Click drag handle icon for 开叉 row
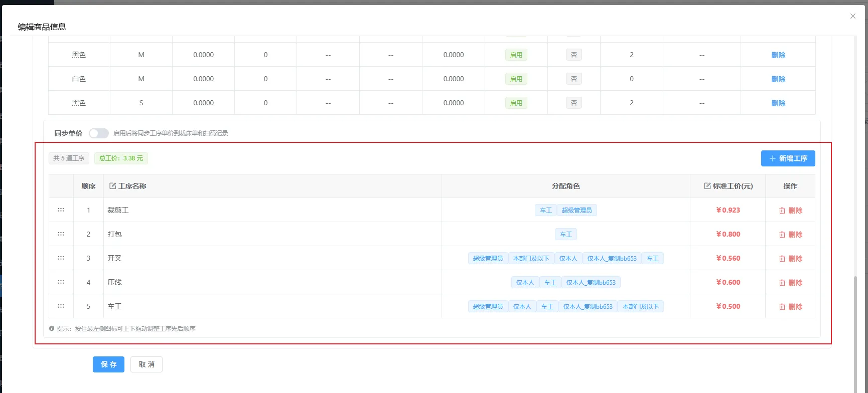Image resolution: width=868 pixels, height=393 pixels. (x=61, y=258)
